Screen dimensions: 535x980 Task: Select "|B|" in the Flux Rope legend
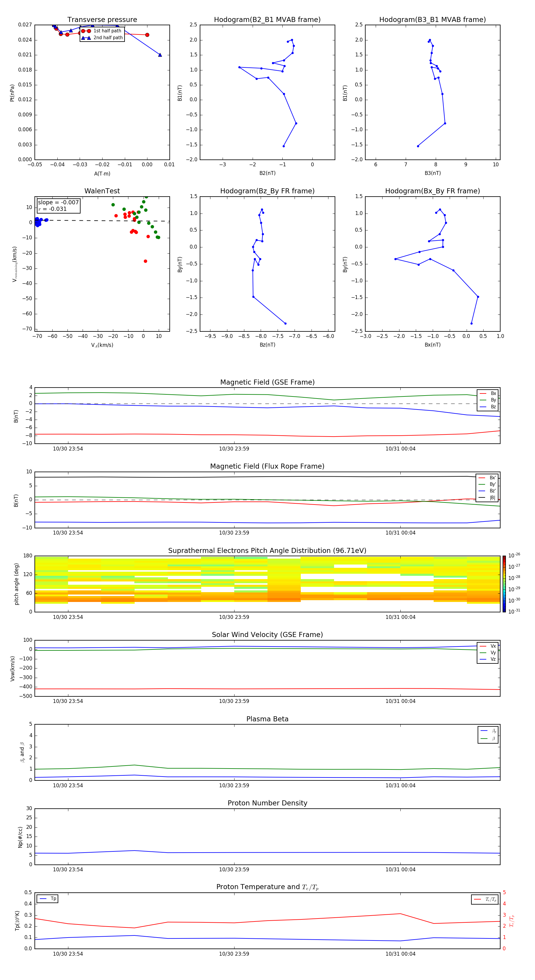[487, 498]
